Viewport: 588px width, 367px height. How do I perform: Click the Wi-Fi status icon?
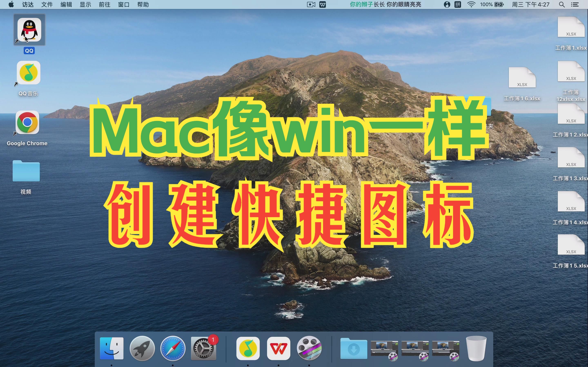pos(471,4)
